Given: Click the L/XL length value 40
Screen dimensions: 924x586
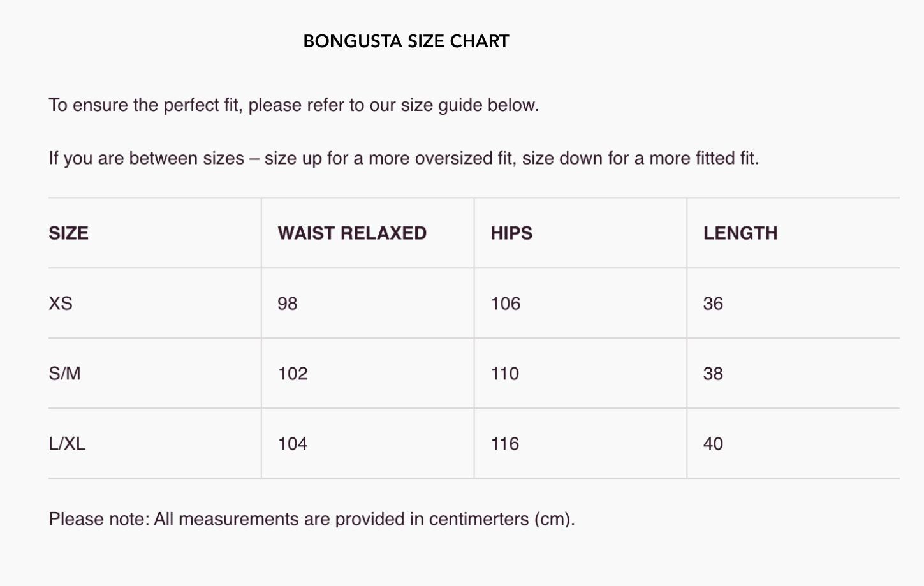Looking at the screenshot, I should coord(713,444).
